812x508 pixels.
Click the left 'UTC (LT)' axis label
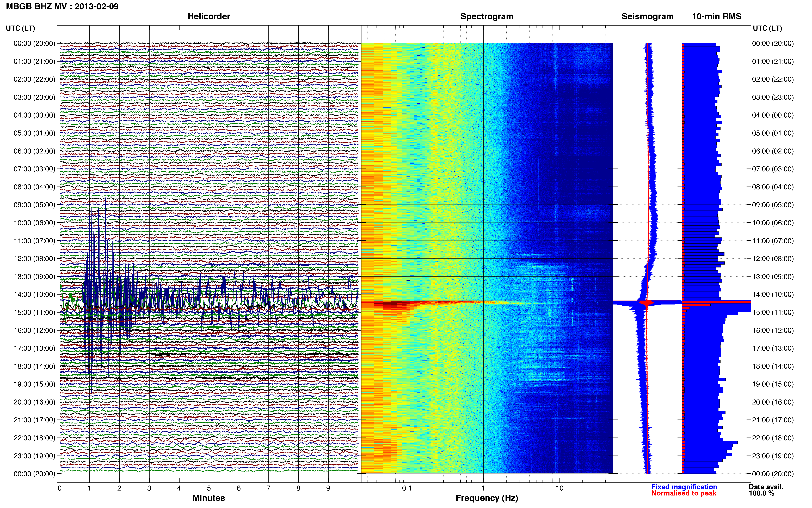point(21,28)
